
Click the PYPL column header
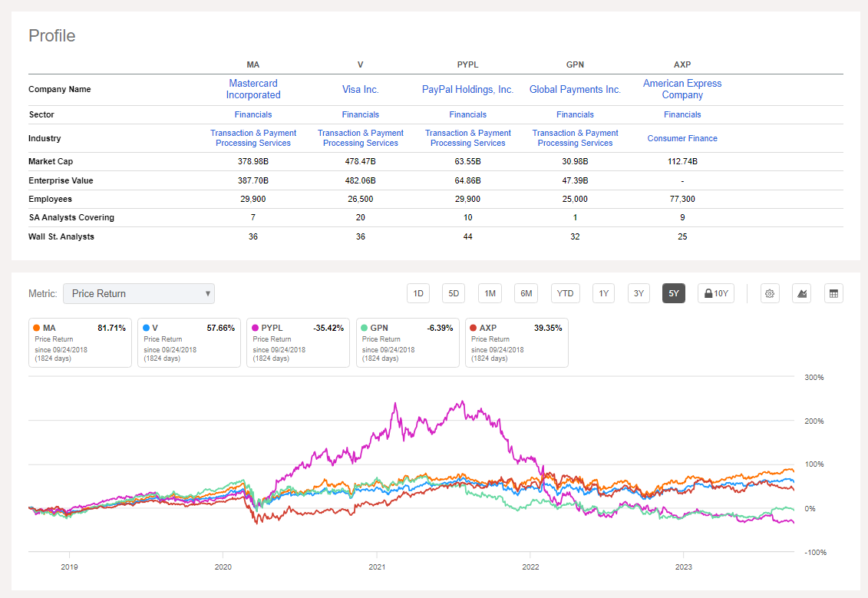click(467, 64)
